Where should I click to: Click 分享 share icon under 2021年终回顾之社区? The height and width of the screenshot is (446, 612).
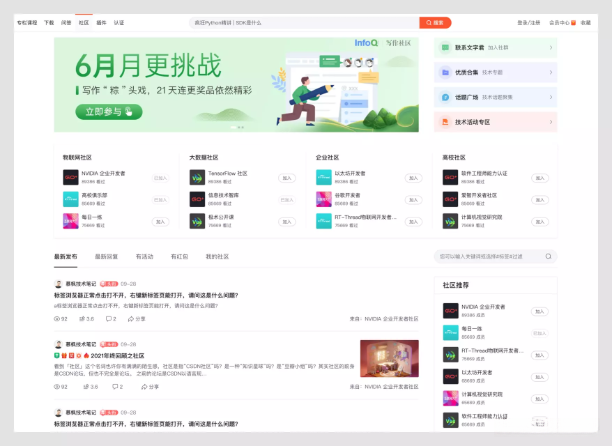pos(144,387)
